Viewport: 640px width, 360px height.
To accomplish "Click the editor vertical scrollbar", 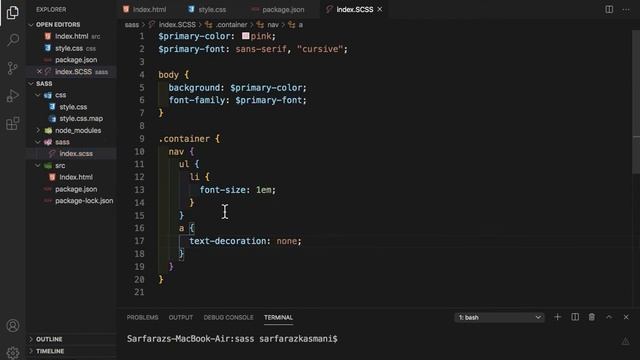I will coord(636,102).
